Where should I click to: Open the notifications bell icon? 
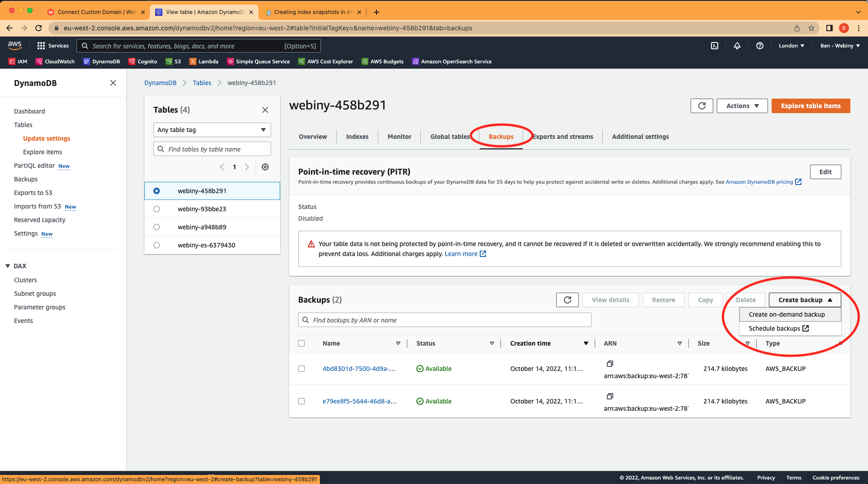click(x=737, y=46)
